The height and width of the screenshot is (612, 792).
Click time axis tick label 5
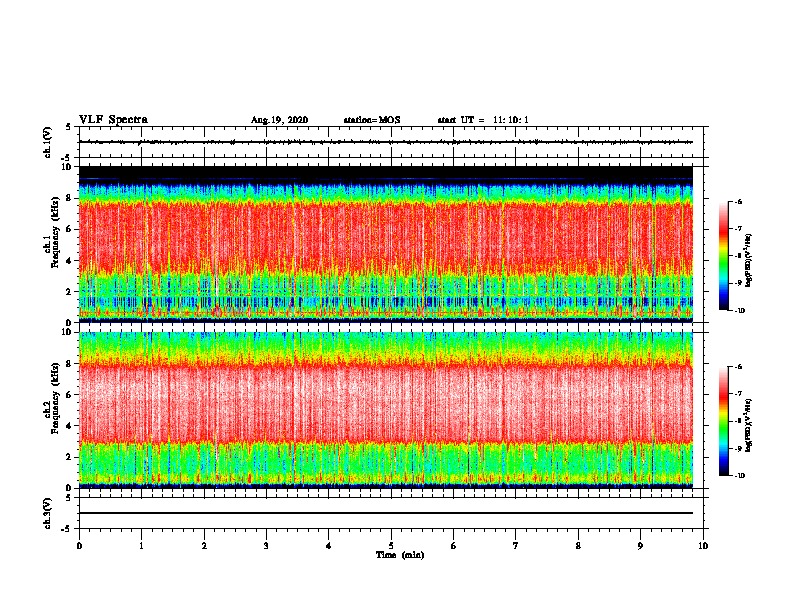tap(391, 546)
